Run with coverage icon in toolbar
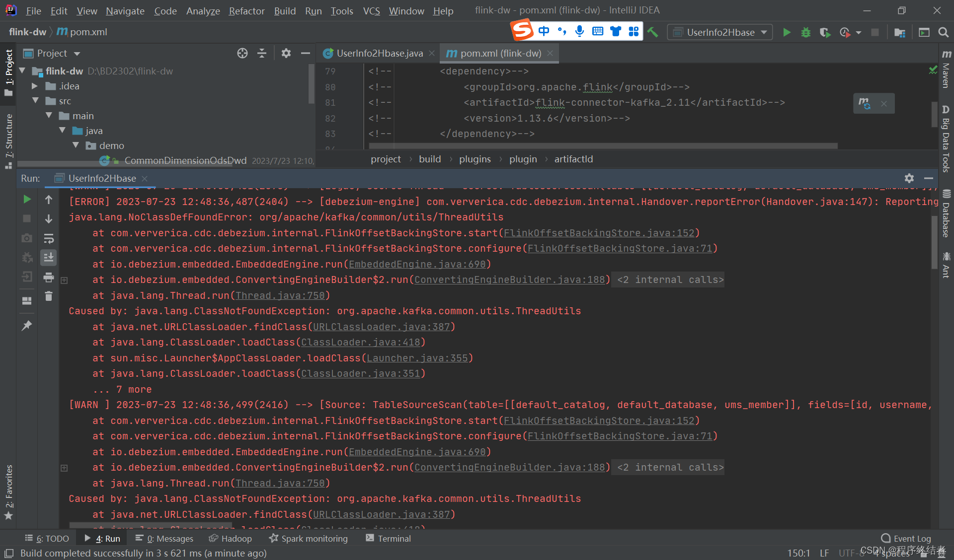This screenshot has height=560, width=954. [x=825, y=32]
